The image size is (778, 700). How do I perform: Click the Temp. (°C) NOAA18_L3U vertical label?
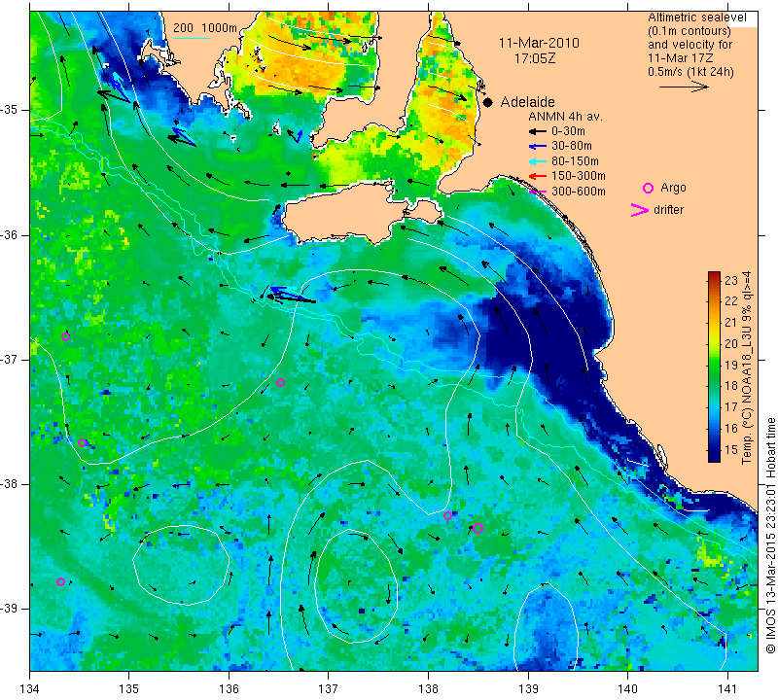pos(747,367)
